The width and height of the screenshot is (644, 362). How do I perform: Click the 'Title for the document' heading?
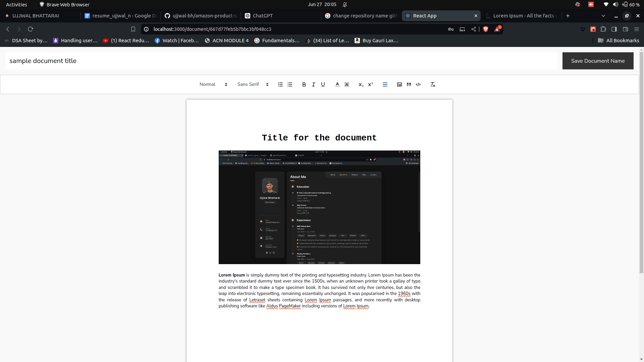[x=319, y=138]
